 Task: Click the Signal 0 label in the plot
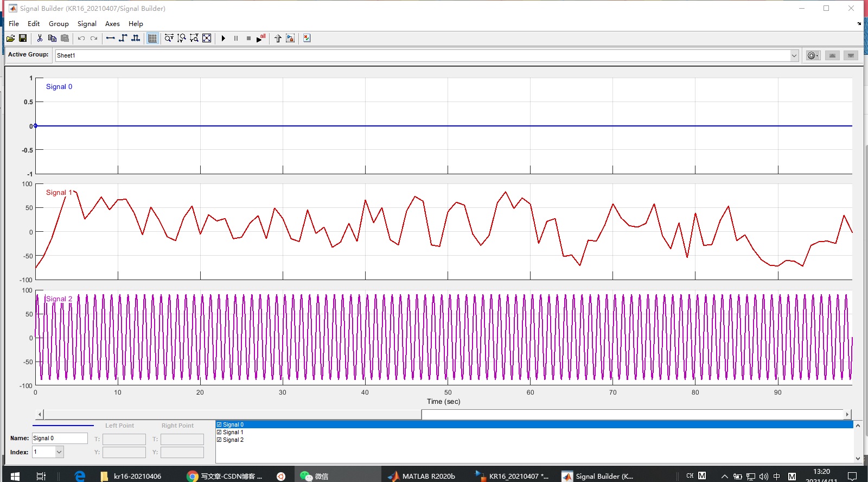(x=59, y=86)
